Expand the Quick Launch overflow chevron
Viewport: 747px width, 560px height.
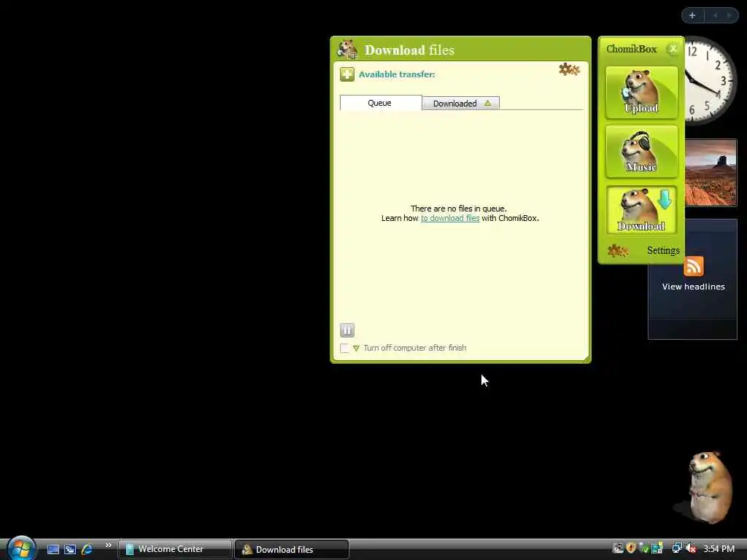(x=108, y=545)
